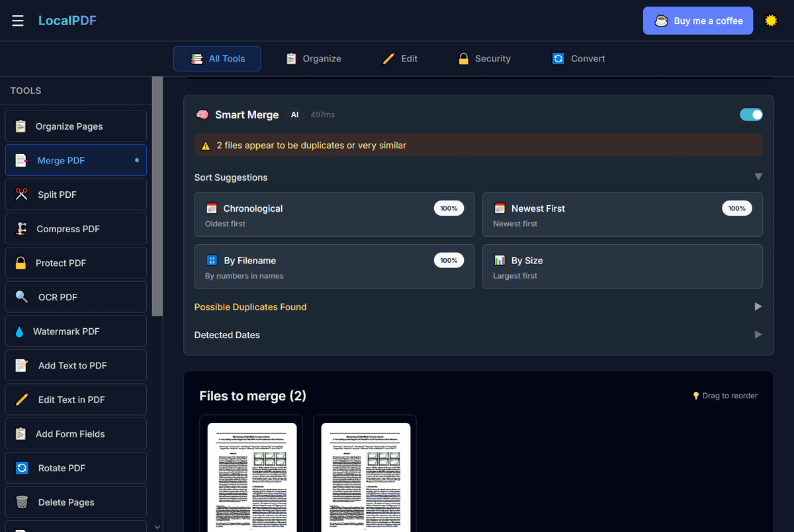Click the Watermark PDF droplet icon
794x532 pixels.
tap(19, 332)
